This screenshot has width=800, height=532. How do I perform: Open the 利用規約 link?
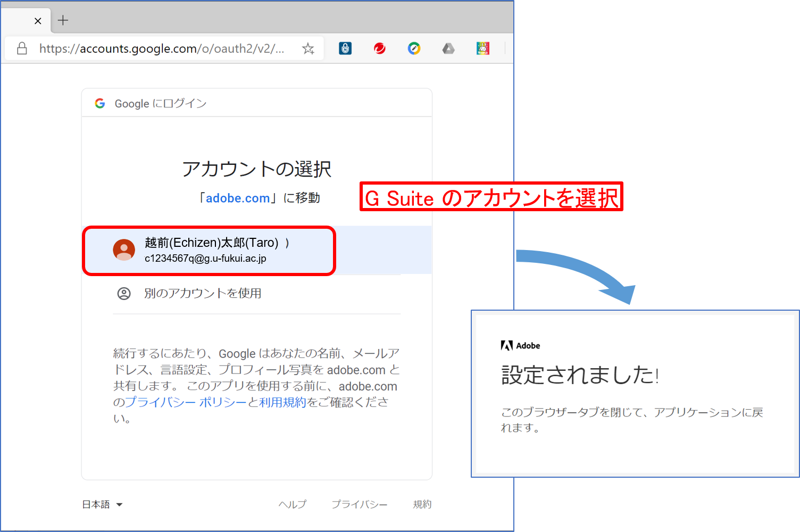pos(282,402)
